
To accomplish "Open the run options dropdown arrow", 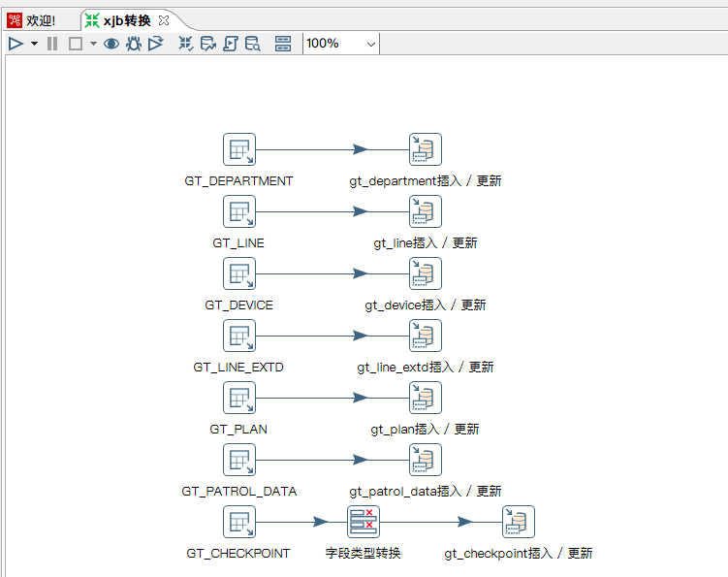I will [34, 44].
